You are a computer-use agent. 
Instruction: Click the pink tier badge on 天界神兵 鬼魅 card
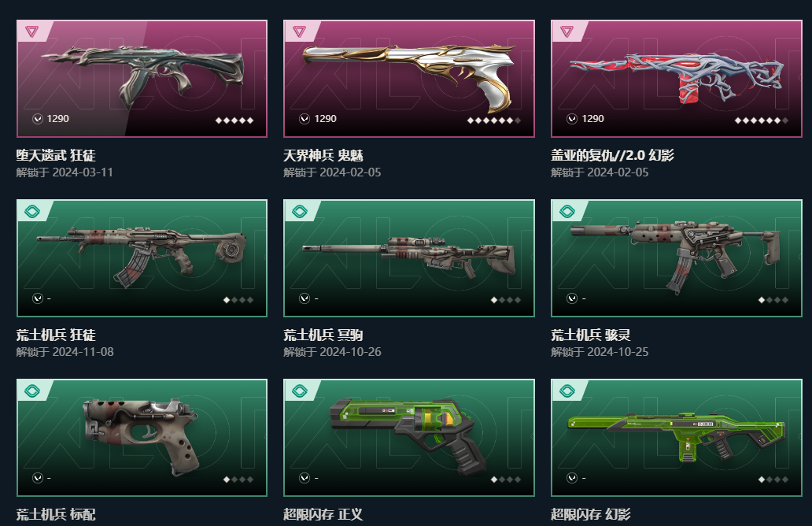tap(299, 31)
